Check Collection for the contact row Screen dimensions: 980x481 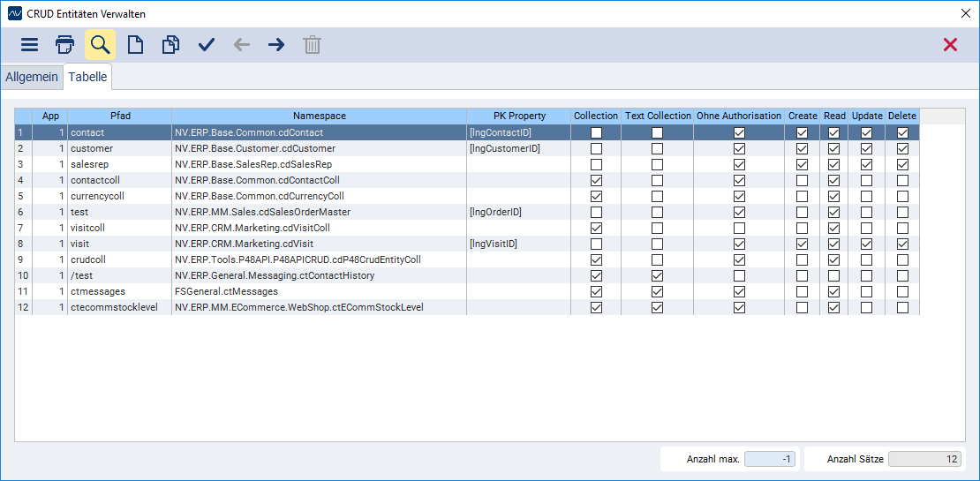[x=597, y=132]
